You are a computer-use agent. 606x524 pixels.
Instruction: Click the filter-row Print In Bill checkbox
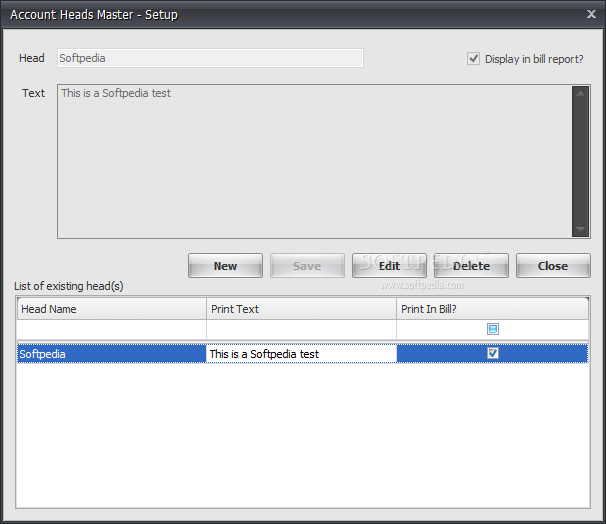[x=493, y=329]
